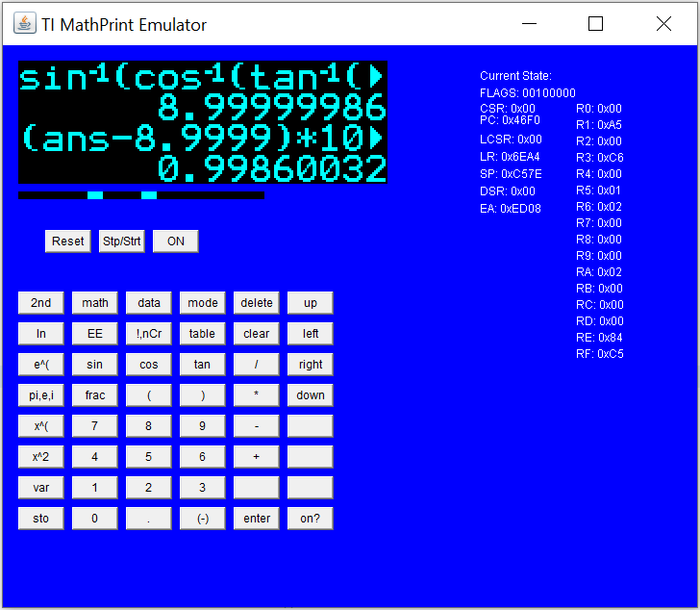This screenshot has width=700, height=610.
Task: Click the sin key
Action: 95,365
